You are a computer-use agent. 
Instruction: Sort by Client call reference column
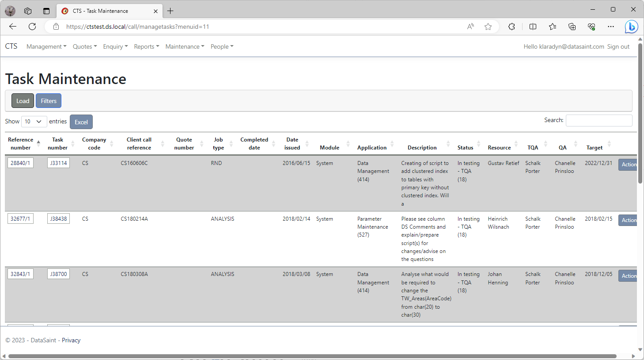point(142,144)
